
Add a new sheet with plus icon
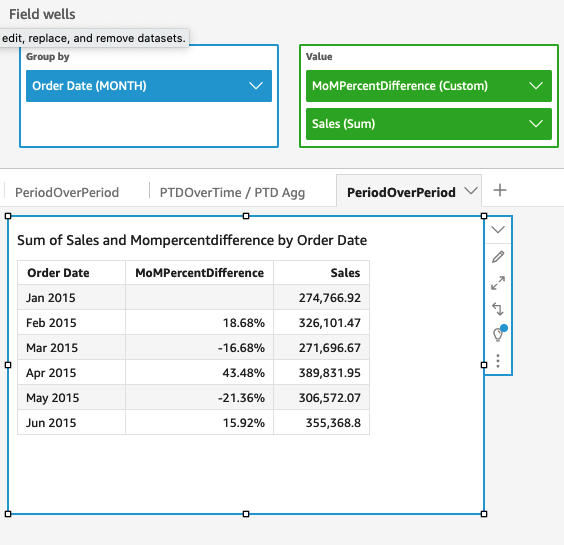click(x=500, y=190)
